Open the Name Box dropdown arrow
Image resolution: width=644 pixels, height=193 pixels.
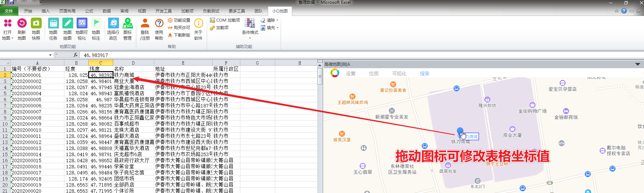tap(50, 55)
